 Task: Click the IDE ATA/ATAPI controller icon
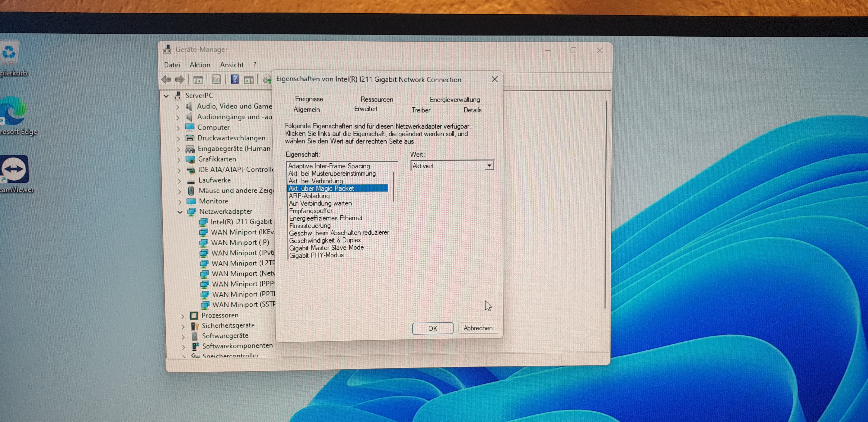coord(191,170)
